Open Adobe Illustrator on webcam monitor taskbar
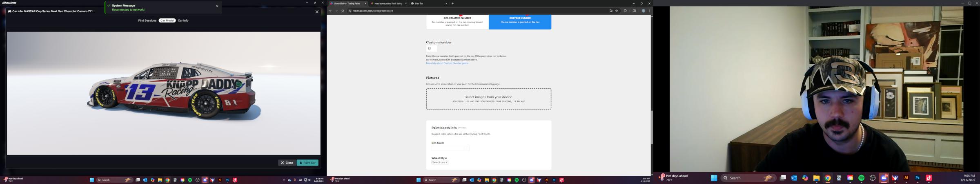 pos(906,178)
